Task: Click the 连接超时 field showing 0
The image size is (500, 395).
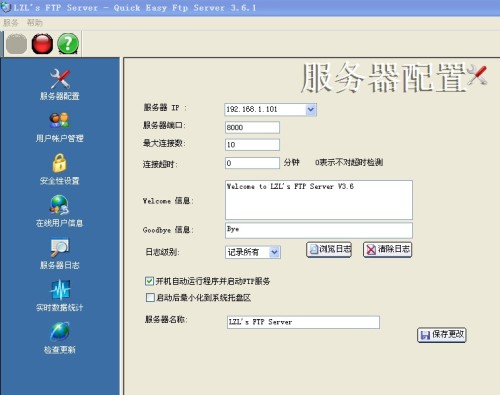Action: [x=252, y=163]
